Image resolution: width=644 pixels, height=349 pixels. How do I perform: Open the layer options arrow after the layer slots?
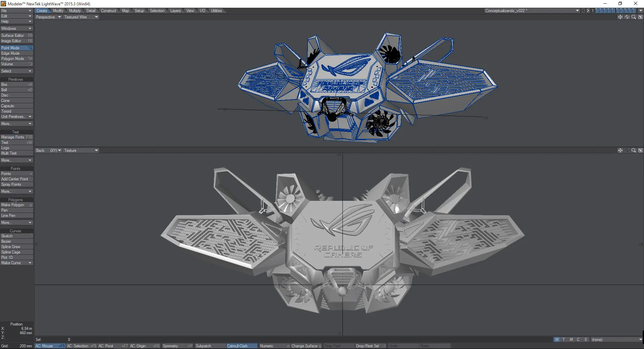coord(641,11)
